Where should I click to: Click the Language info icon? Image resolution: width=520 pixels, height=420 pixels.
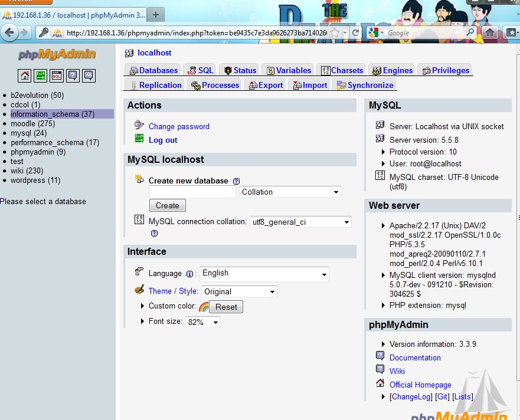click(x=189, y=274)
